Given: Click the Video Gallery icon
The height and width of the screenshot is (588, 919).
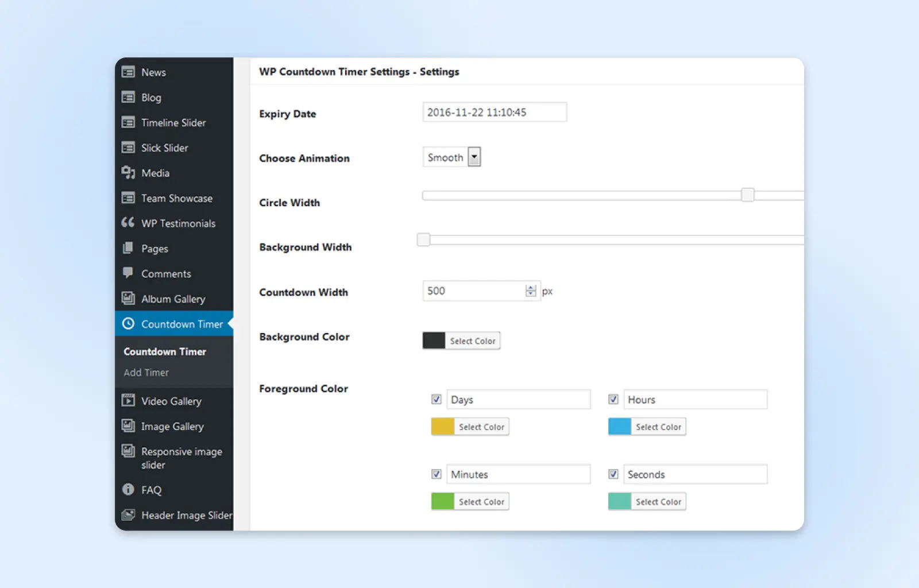Looking at the screenshot, I should click(128, 400).
